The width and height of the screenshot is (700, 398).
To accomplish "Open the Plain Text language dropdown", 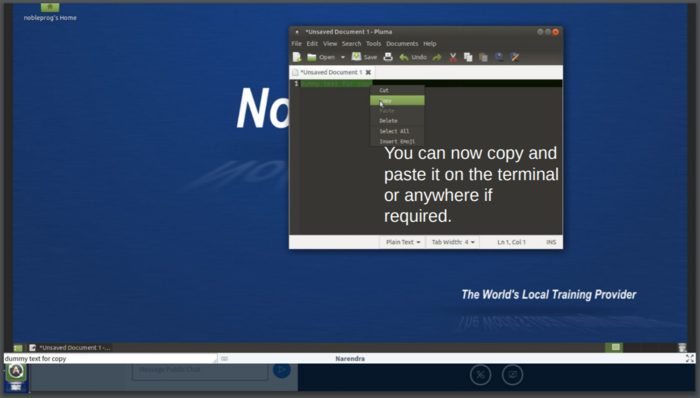I will (403, 242).
